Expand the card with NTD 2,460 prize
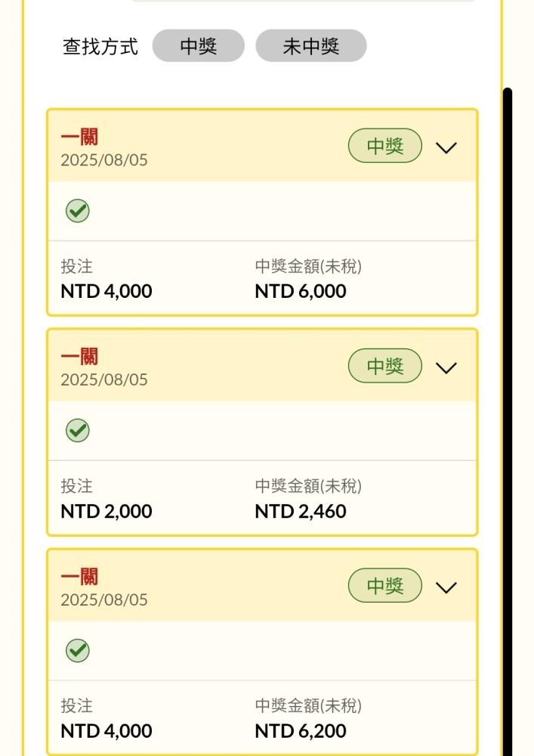The image size is (534, 756). point(446,367)
